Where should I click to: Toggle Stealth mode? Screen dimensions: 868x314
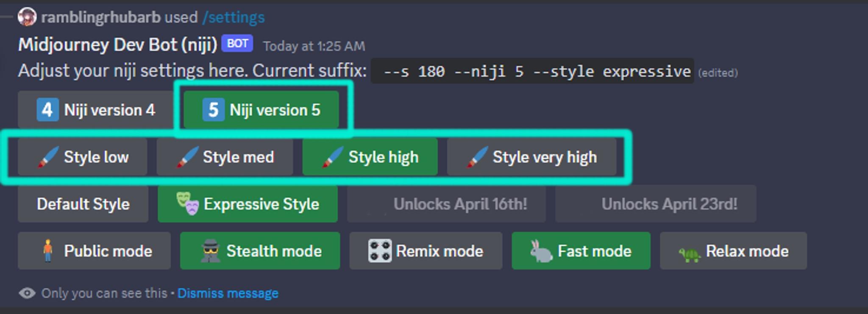(260, 251)
